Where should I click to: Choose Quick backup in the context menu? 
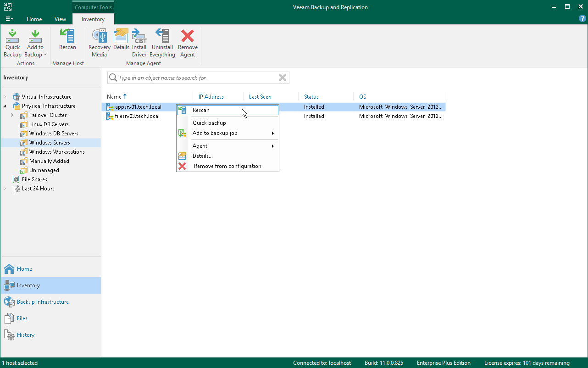[227, 123]
